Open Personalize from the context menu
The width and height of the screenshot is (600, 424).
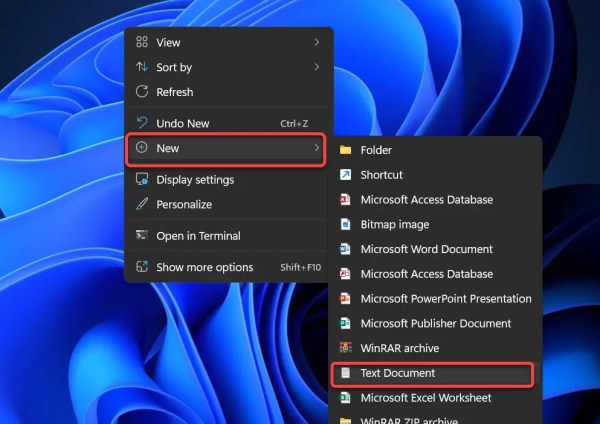point(183,204)
